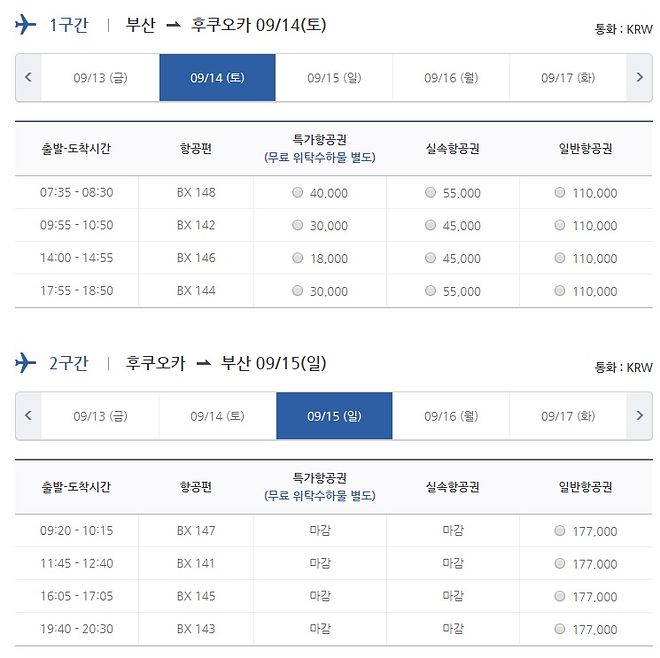
Task: Select 40,000 특가항공권 fare for BX 148
Action: tap(297, 193)
